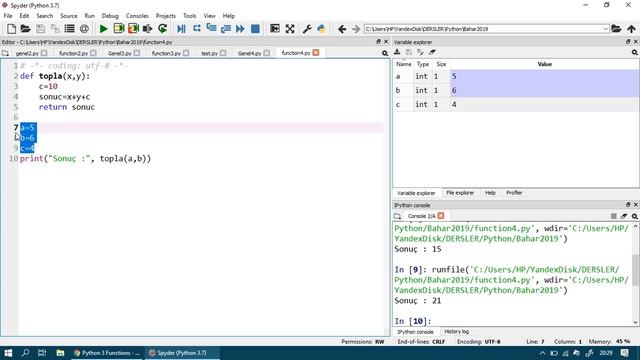Click the In [10] console prompt
640x360 pixels.
(x=413, y=321)
